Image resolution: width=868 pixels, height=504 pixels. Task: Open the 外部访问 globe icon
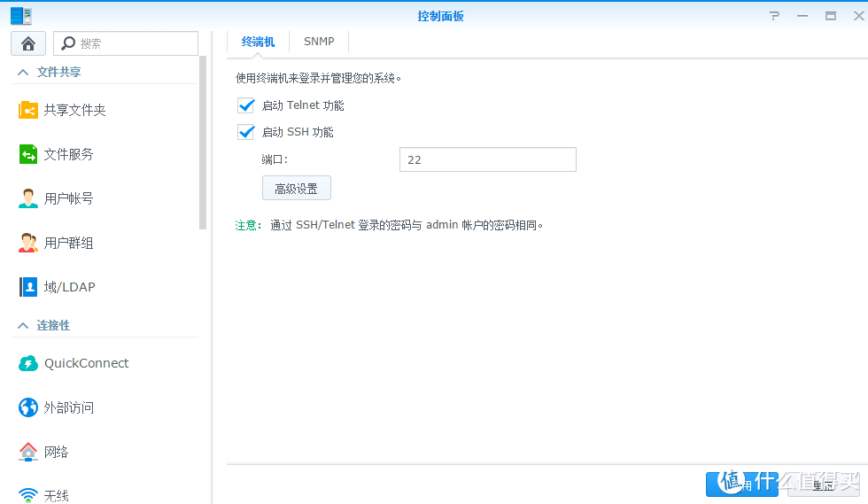[x=28, y=407]
